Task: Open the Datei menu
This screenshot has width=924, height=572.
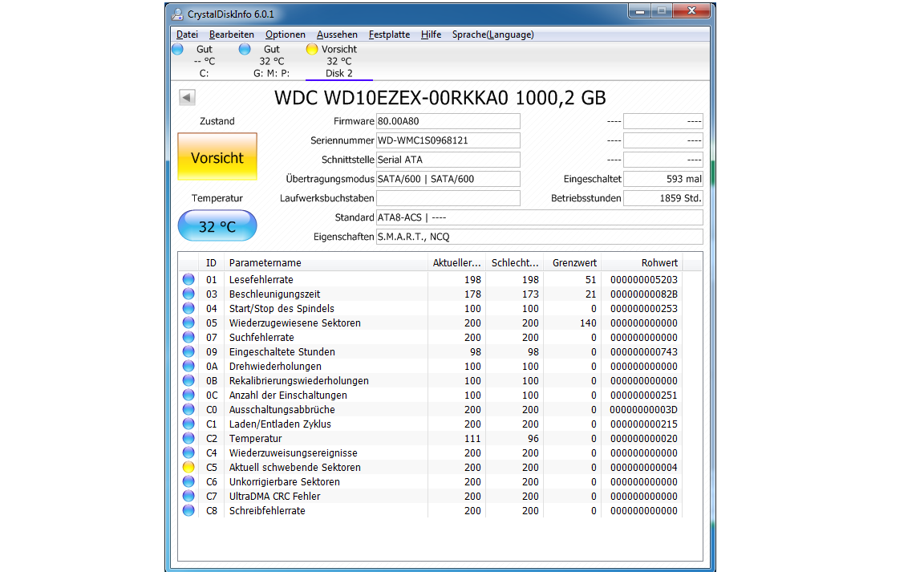Action: [x=187, y=34]
